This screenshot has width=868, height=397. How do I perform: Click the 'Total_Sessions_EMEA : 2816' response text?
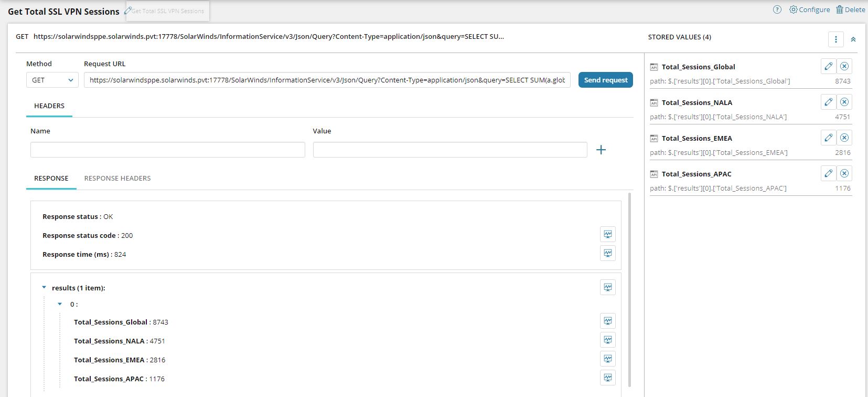(x=120, y=360)
